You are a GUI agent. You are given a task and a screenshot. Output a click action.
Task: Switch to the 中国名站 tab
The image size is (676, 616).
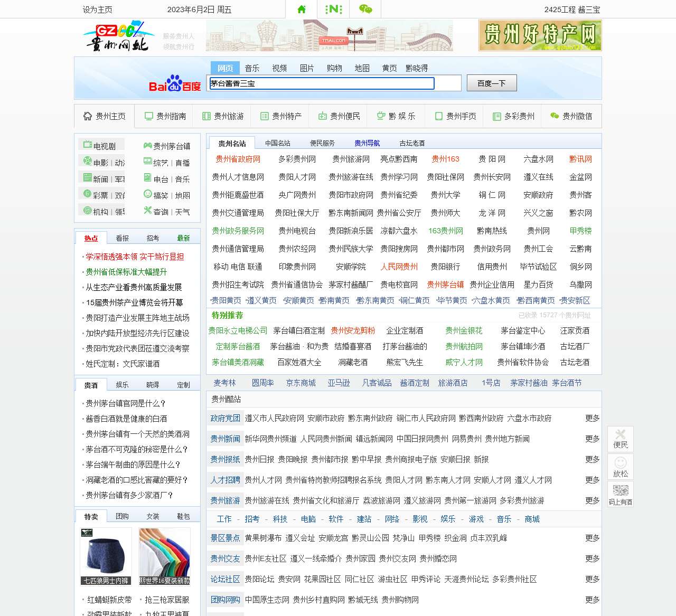(x=278, y=143)
